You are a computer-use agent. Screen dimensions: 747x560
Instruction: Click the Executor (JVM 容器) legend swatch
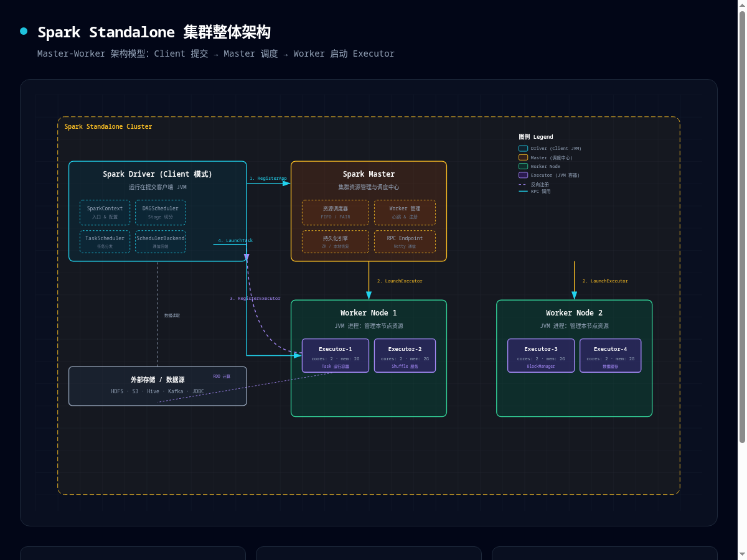pyautogui.click(x=523, y=175)
